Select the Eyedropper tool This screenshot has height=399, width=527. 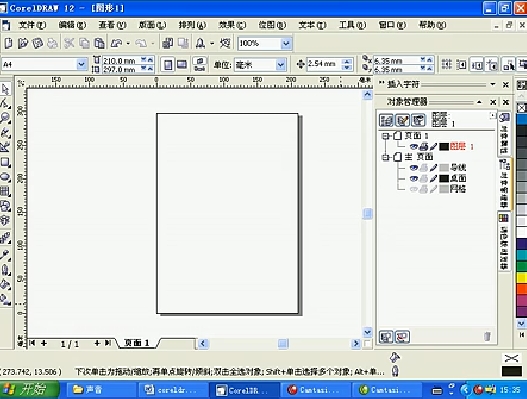[6, 255]
